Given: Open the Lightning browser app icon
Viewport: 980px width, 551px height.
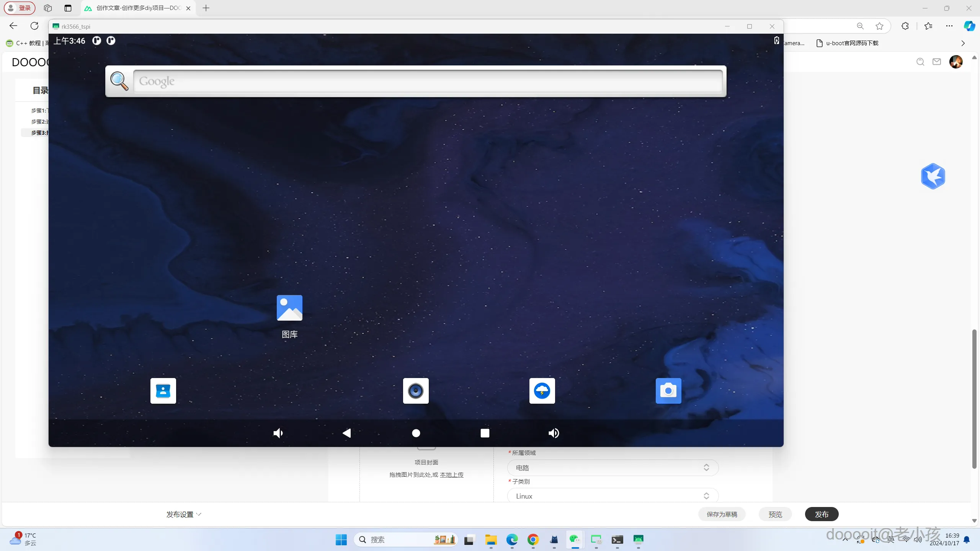Looking at the screenshot, I should coord(542,391).
